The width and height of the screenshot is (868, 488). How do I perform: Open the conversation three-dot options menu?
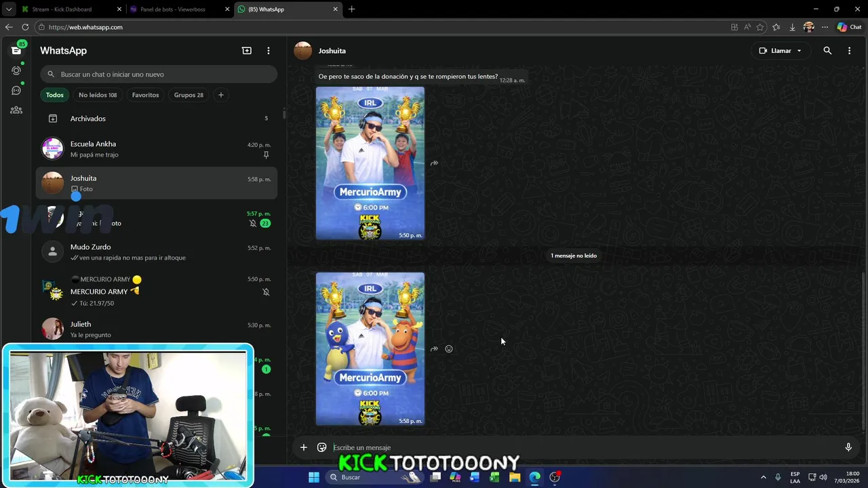pos(849,51)
